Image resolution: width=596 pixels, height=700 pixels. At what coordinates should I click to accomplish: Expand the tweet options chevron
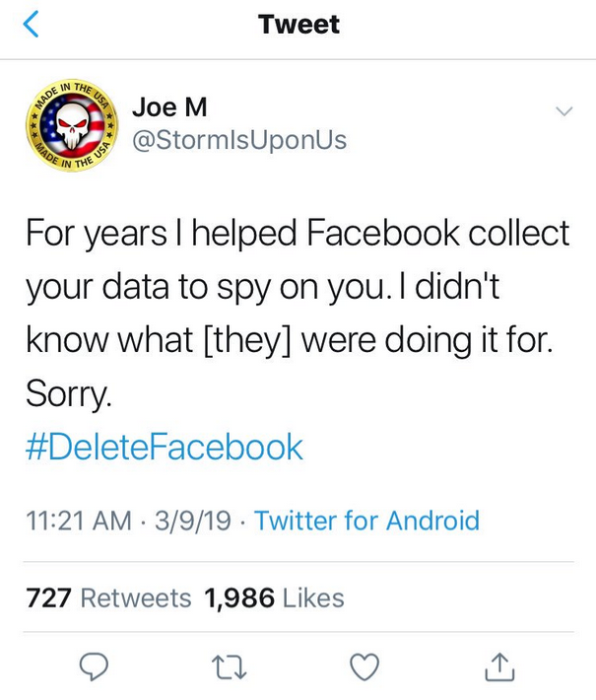click(x=563, y=112)
